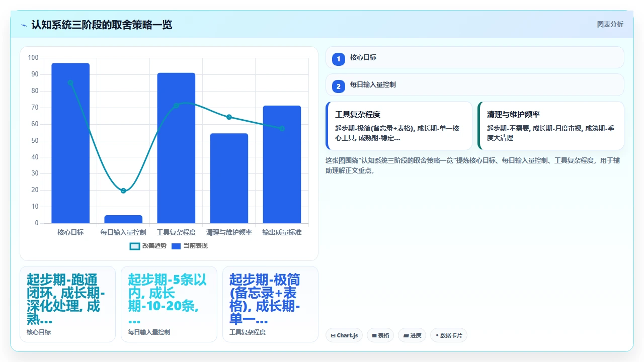Open the 核心目标 list item
Image resolution: width=644 pixels, height=362 pixels.
point(474,57)
